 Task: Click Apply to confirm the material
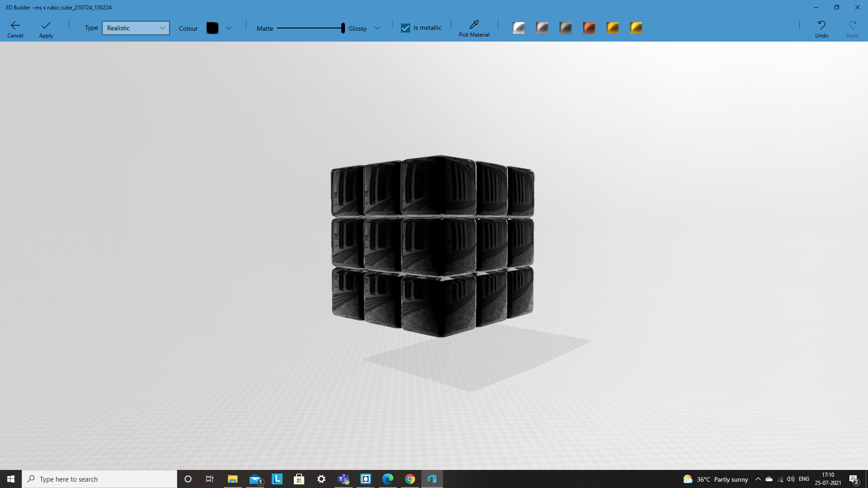click(x=46, y=28)
